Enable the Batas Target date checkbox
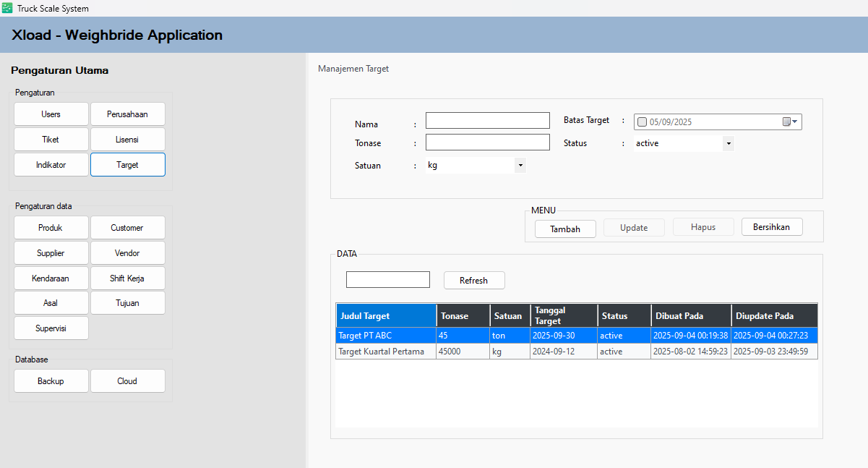This screenshot has height=468, width=868. [642, 122]
